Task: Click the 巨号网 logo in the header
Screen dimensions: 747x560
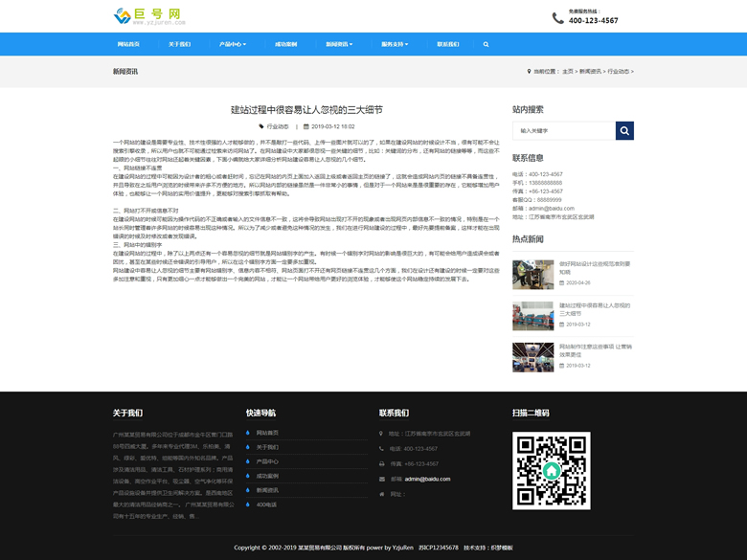Action: point(147,15)
